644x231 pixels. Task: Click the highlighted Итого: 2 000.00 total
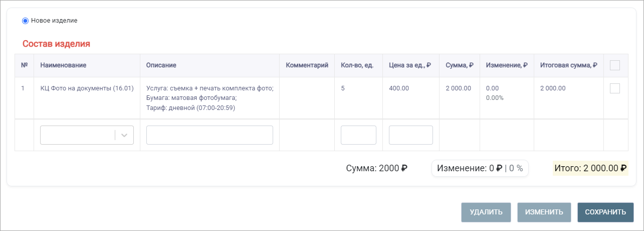590,169
